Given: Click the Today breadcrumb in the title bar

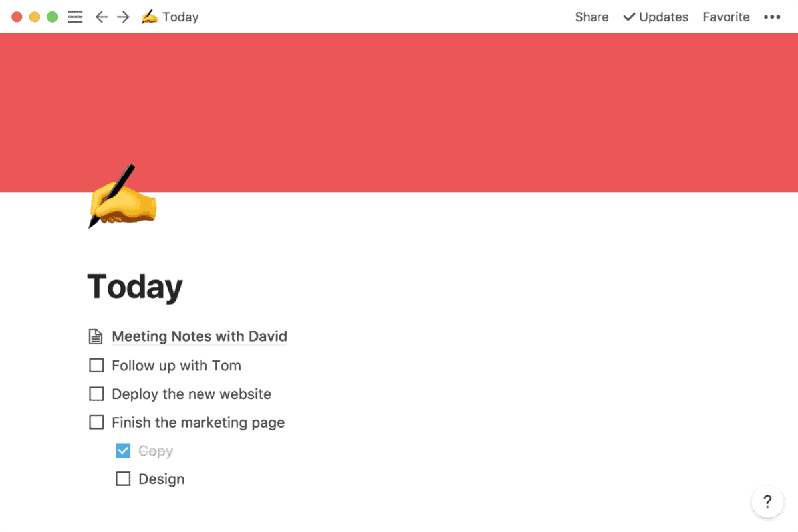Looking at the screenshot, I should 180,17.
